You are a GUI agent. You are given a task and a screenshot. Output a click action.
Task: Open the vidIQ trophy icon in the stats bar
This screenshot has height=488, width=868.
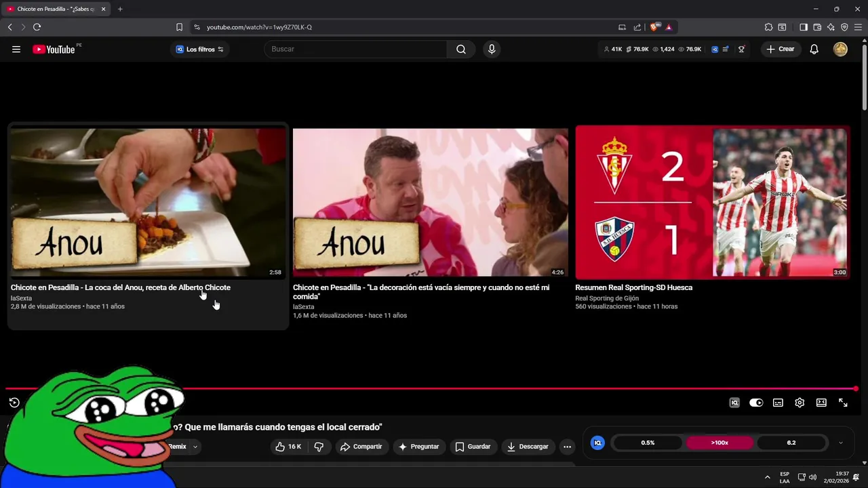coord(741,49)
